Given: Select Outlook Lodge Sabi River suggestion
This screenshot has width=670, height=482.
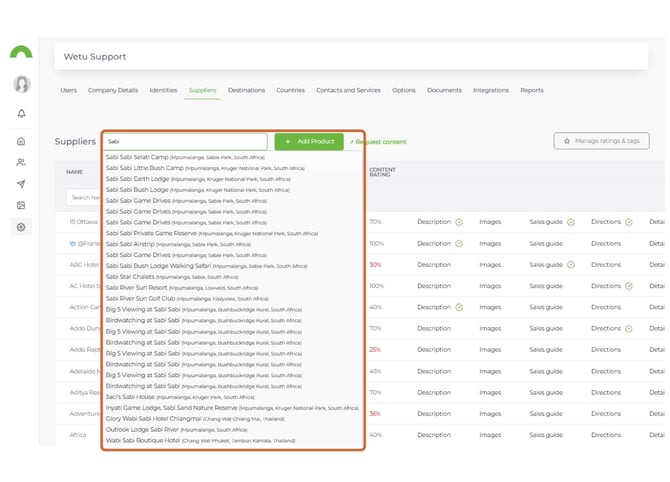Looking at the screenshot, I should click(x=176, y=429).
